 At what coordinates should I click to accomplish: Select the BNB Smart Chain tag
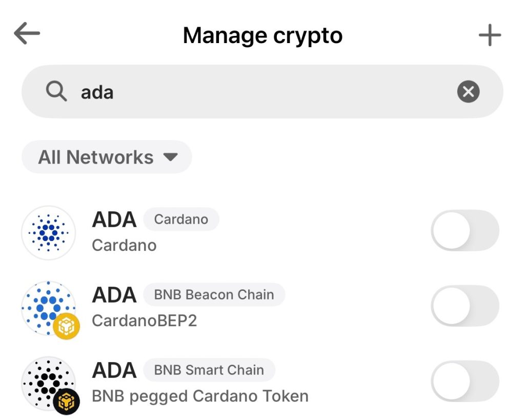(x=209, y=370)
